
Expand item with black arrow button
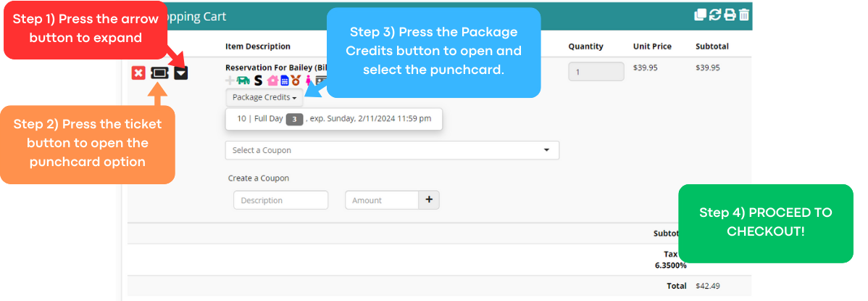point(181,73)
